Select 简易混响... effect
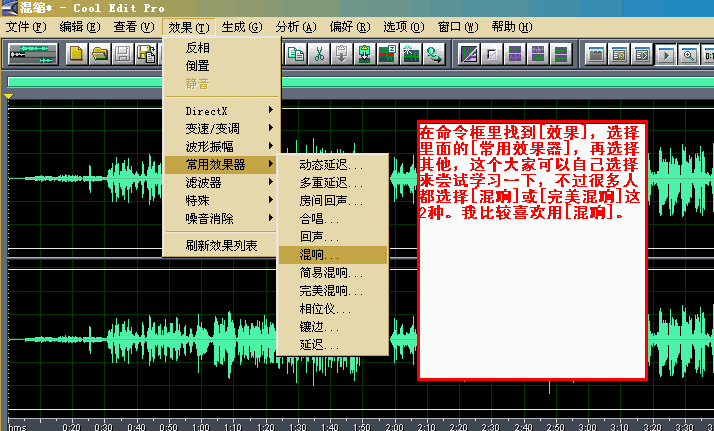 [333, 273]
